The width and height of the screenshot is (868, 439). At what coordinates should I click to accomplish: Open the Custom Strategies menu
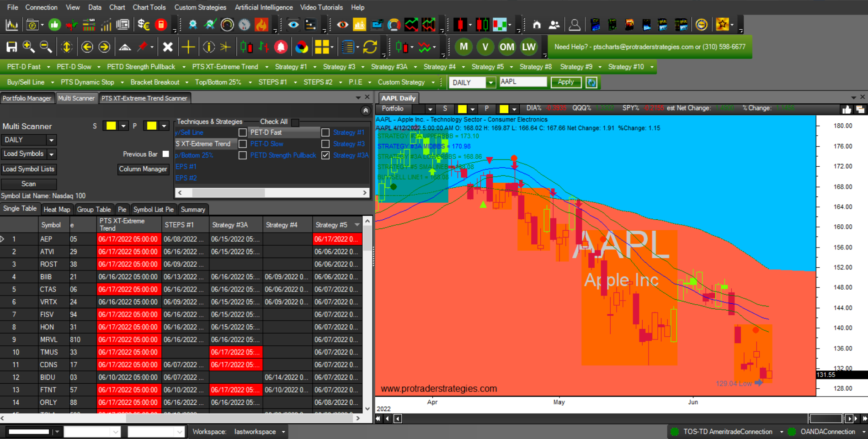coord(200,7)
